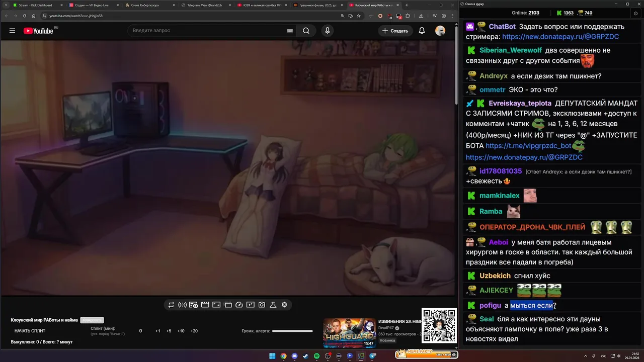This screenshot has width=644, height=362.
Task: Click the loop icon in the player toolbar
Action: click(x=171, y=305)
